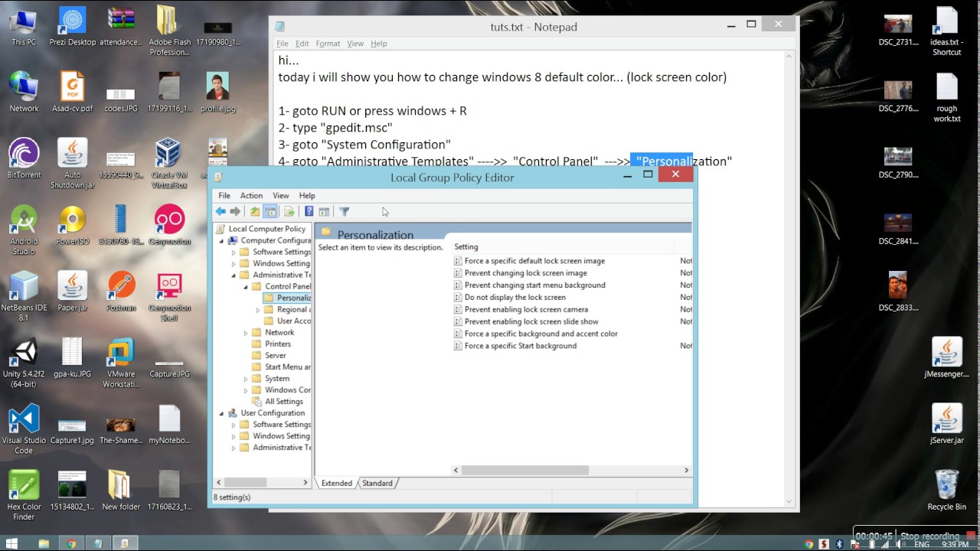Collapse the Control Panel tree node
The image size is (980, 551).
coord(247,287)
